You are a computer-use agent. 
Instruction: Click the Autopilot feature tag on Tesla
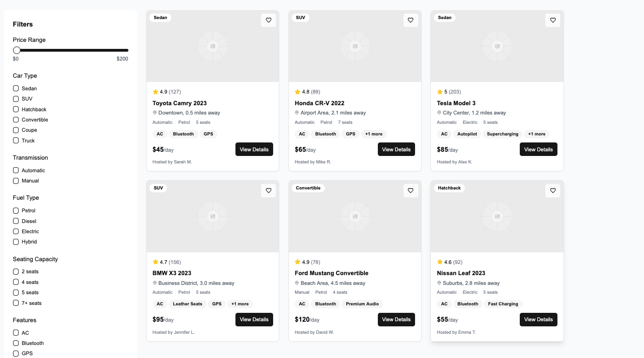(x=467, y=134)
